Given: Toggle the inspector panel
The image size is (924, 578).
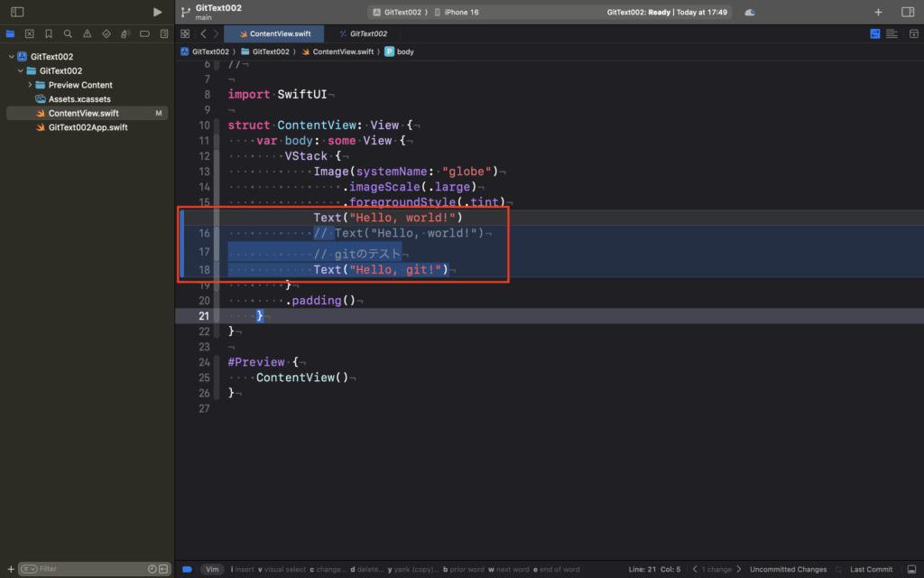Looking at the screenshot, I should [908, 12].
